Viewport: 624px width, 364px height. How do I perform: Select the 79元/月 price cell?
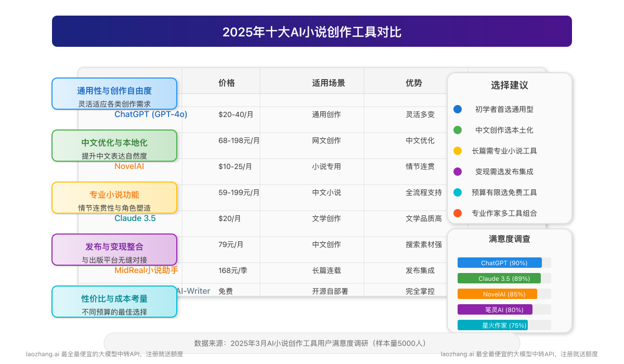click(231, 244)
